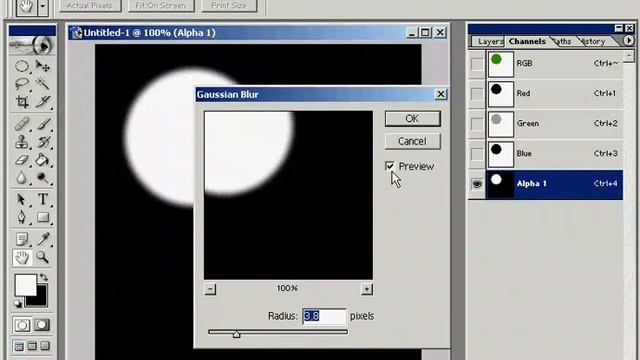Select the Blur tool
The image size is (640, 360).
click(22, 178)
